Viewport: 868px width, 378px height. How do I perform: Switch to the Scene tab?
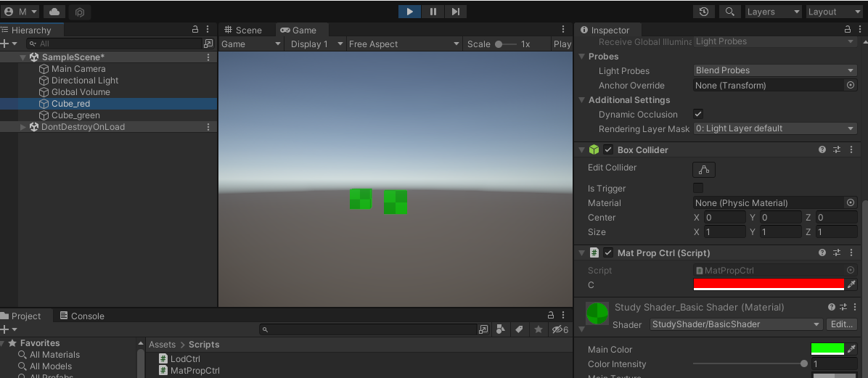pyautogui.click(x=243, y=30)
